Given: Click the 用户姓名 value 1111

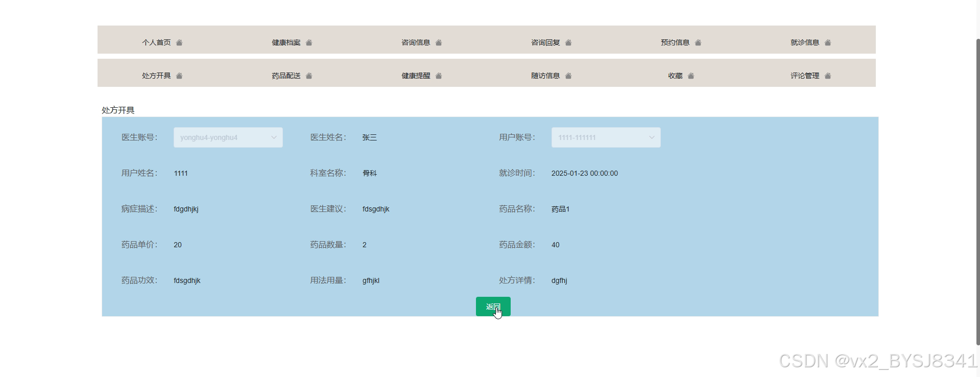Looking at the screenshot, I should [181, 173].
